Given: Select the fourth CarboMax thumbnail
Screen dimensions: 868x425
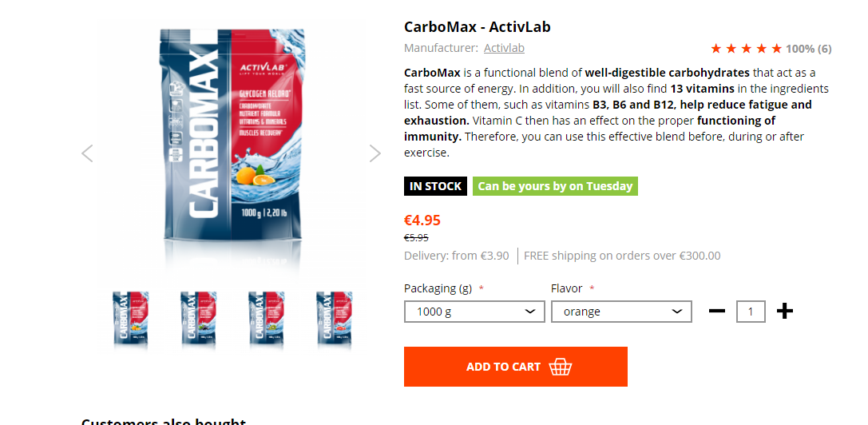Looking at the screenshot, I should coord(334,320).
